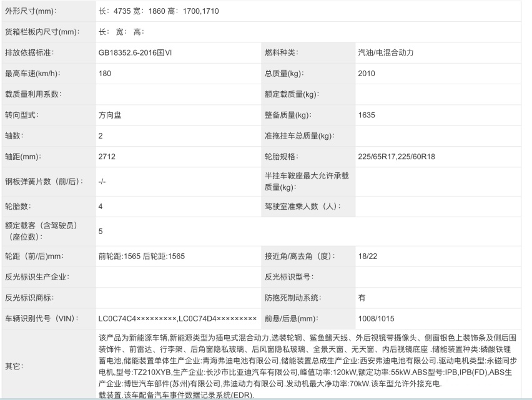Click the 载质量利用系数 label
The height and width of the screenshot is (400, 532).
[33, 94]
